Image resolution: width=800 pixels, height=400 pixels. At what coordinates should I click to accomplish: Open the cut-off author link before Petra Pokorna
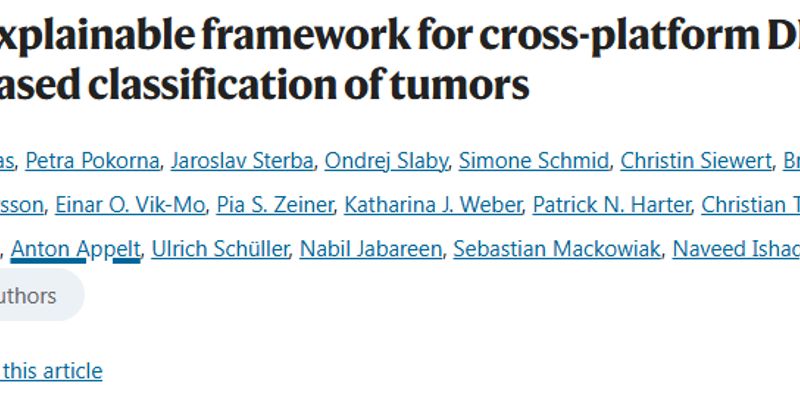(x=7, y=161)
